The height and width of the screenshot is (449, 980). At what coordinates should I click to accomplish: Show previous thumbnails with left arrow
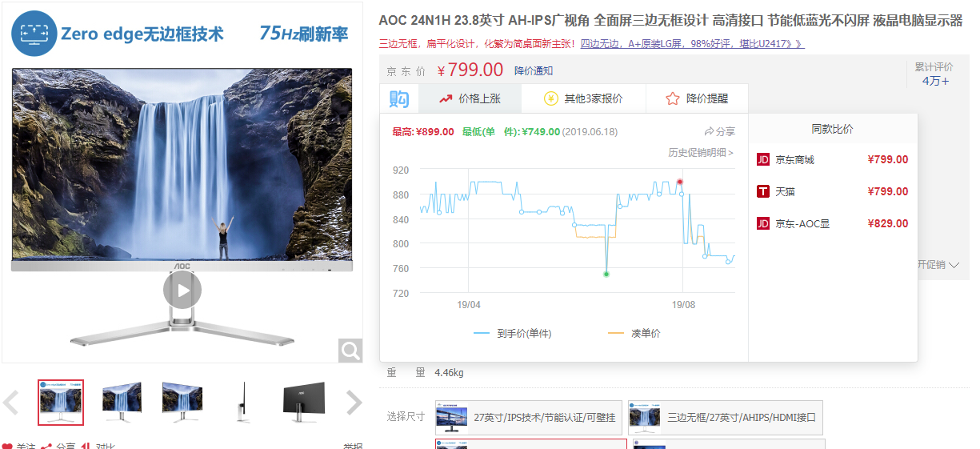coord(11,403)
